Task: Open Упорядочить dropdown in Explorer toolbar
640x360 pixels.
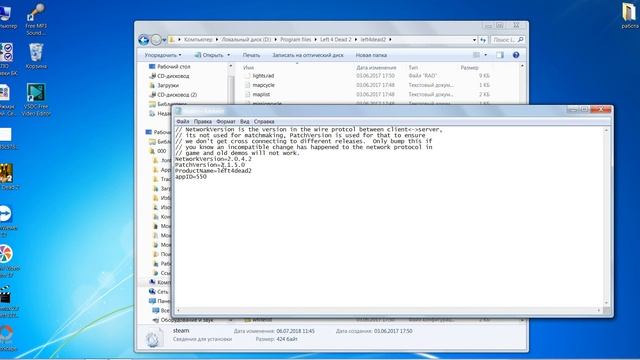Action: tap(163, 55)
